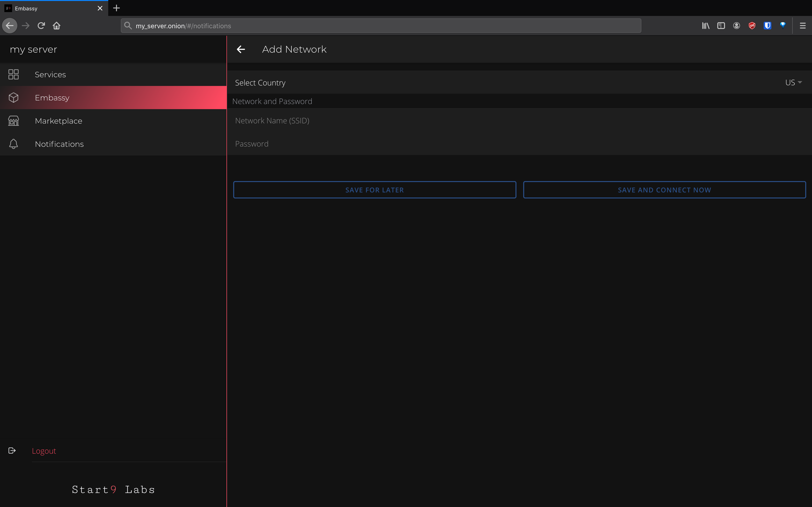This screenshot has width=812, height=507.
Task: Click the Services grid icon
Action: [x=14, y=74]
